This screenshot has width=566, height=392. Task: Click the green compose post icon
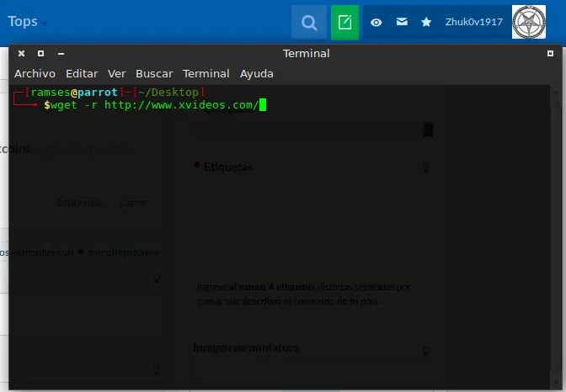pyautogui.click(x=344, y=23)
